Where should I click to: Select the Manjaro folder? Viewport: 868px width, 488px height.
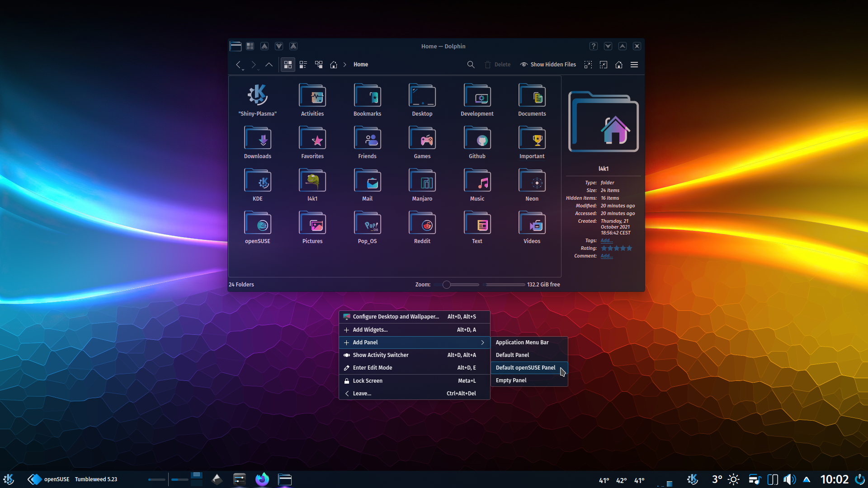[x=422, y=185]
